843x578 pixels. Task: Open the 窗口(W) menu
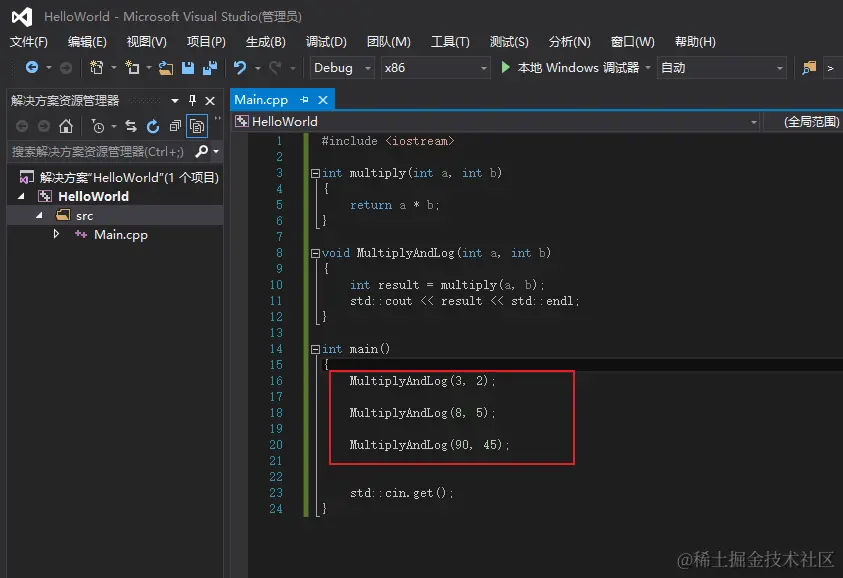pos(632,41)
